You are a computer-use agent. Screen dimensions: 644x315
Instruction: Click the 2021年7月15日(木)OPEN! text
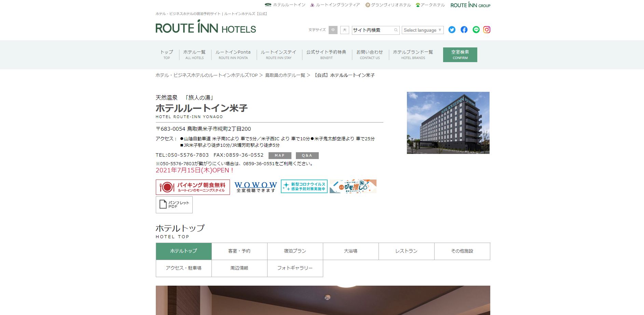pyautogui.click(x=195, y=170)
